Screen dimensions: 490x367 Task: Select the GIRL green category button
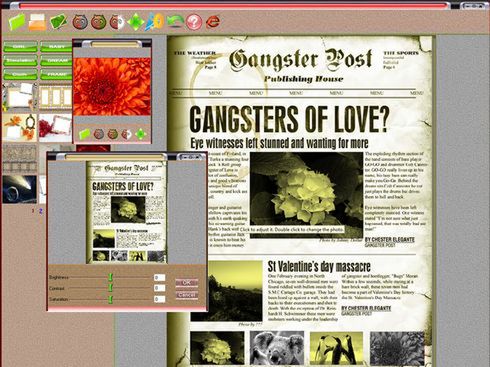tap(20, 47)
